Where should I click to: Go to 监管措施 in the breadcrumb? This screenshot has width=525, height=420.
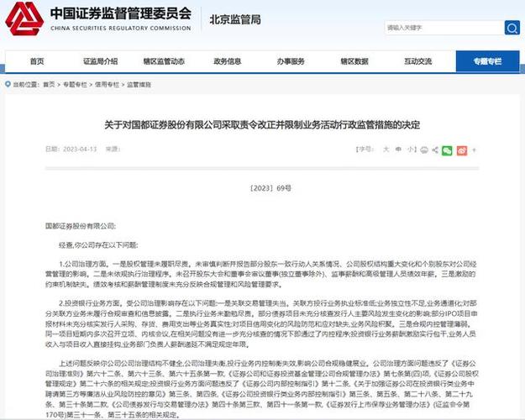click(139, 84)
